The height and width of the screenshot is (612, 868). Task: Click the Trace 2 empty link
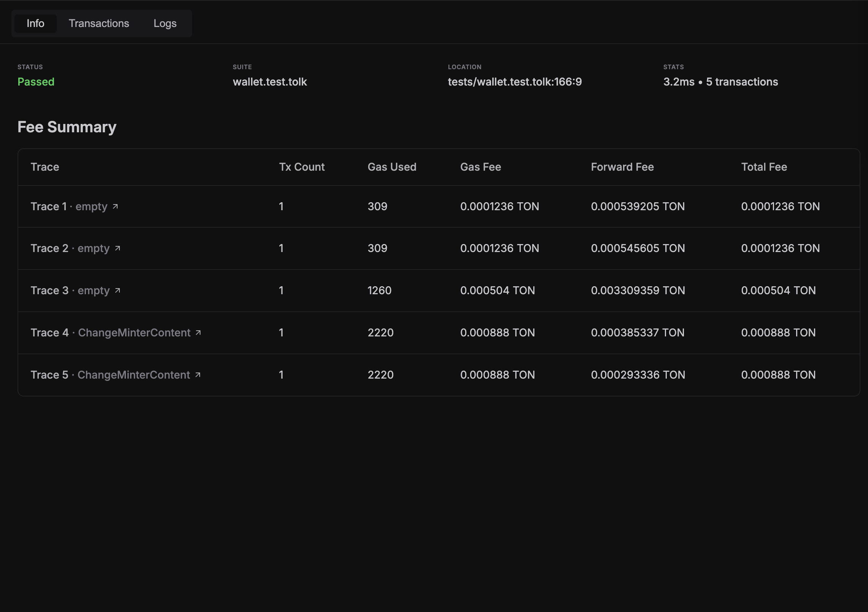[94, 248]
